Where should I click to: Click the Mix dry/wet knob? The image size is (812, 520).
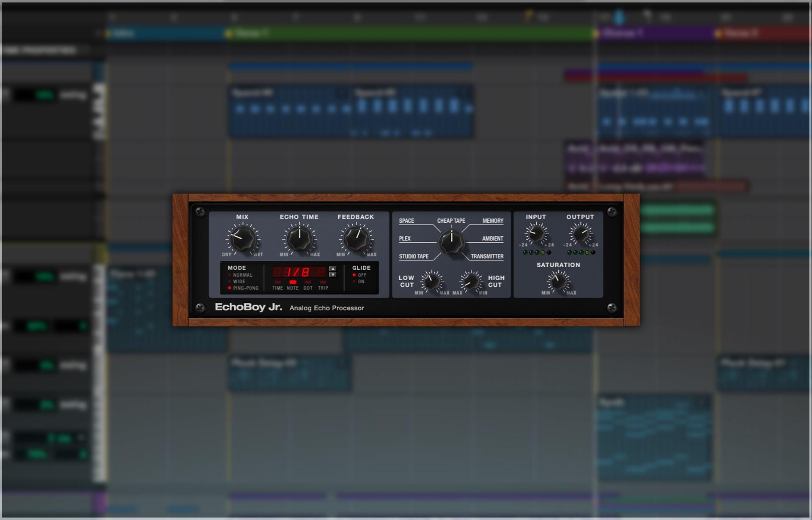click(x=243, y=238)
